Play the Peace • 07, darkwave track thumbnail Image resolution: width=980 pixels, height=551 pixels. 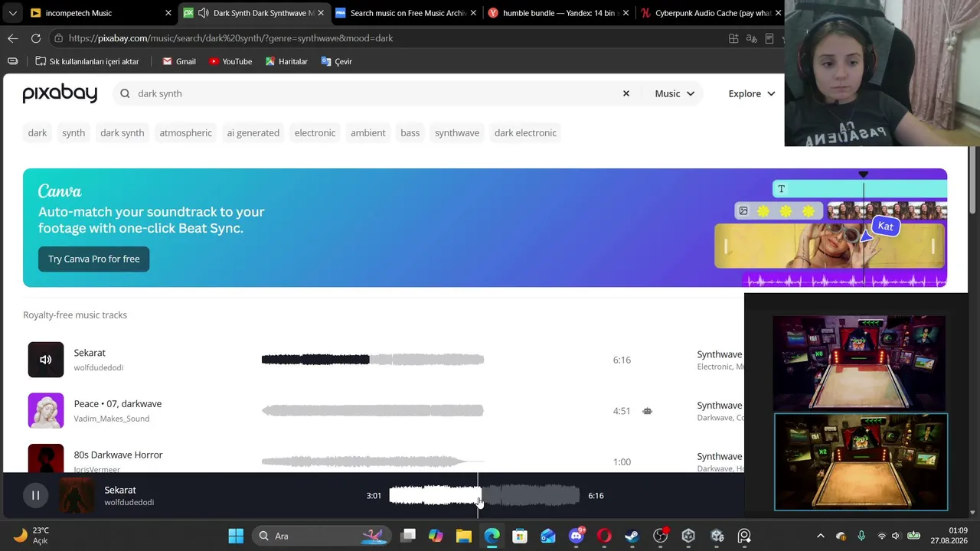coord(46,411)
